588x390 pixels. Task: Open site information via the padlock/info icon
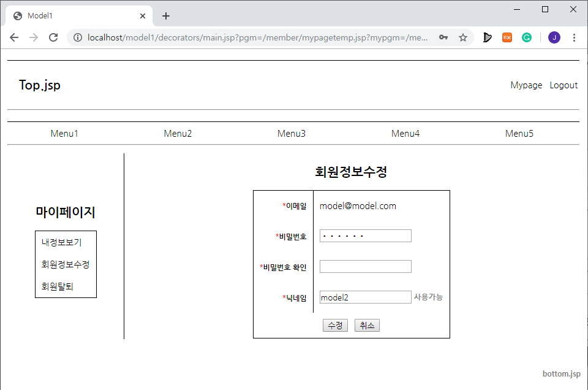(77, 37)
